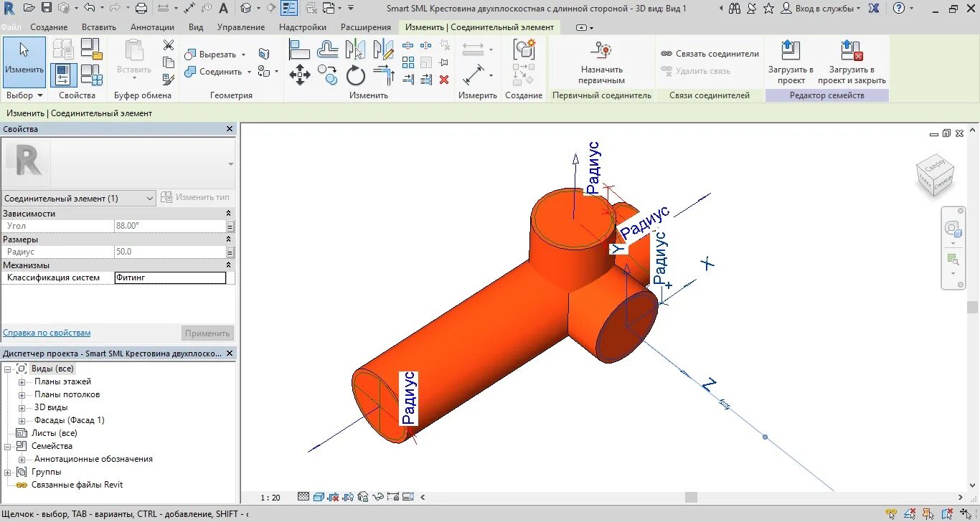Expand the 3D виды tree node
The height and width of the screenshot is (522, 980).
[22, 407]
